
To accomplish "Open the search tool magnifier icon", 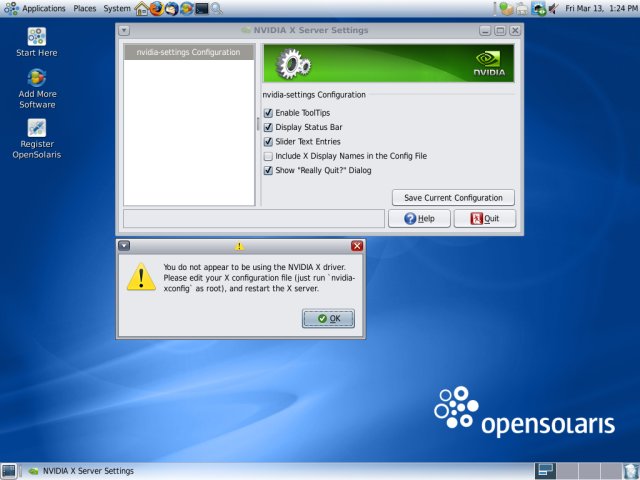I will click(x=217, y=8).
